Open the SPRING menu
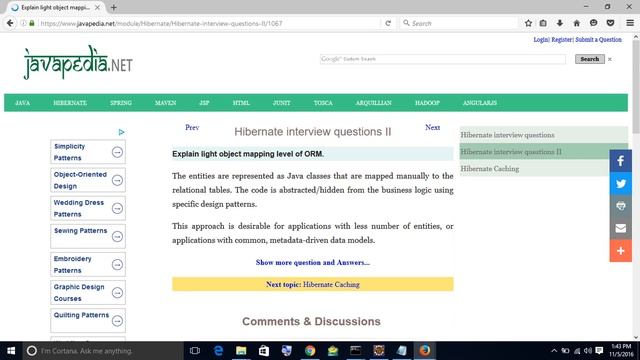 (121, 103)
